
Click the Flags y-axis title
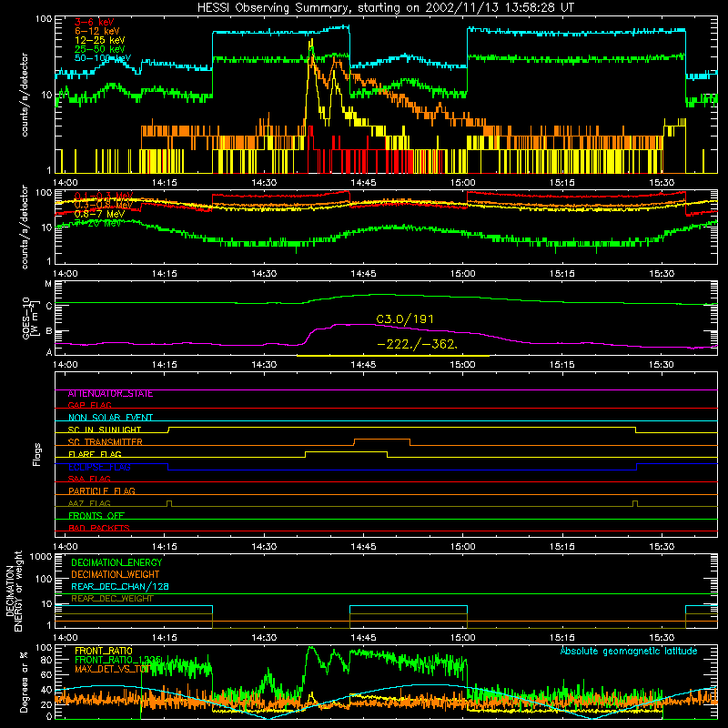click(37, 454)
